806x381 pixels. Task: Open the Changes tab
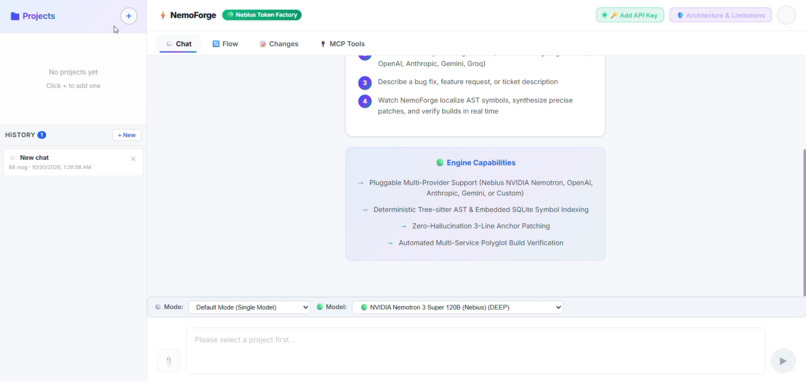[279, 44]
